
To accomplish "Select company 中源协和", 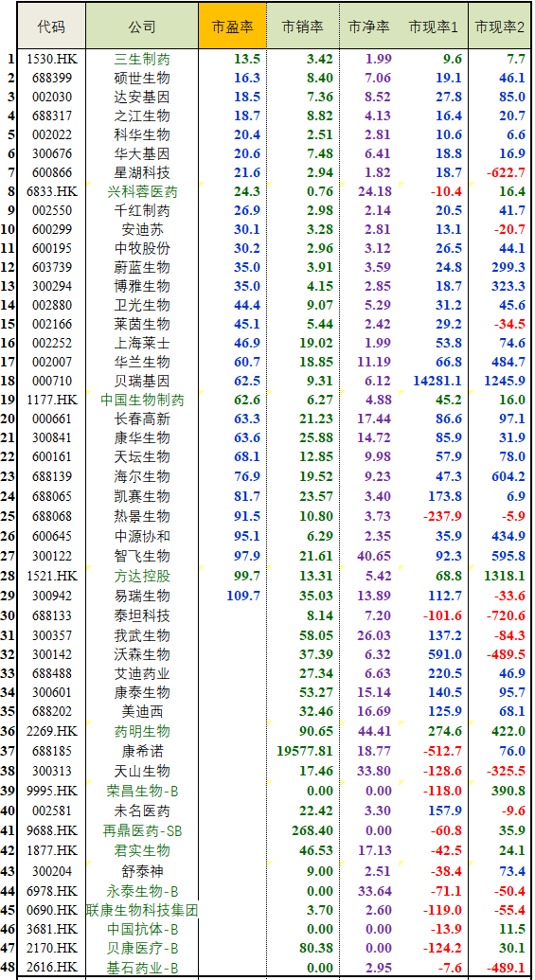I will point(142,536).
